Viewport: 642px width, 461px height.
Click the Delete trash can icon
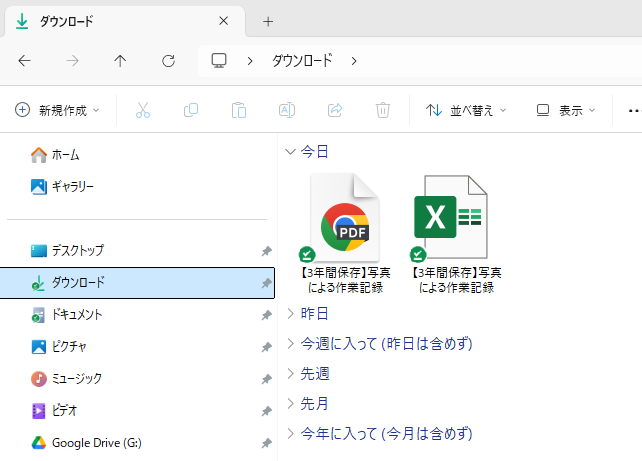[383, 110]
